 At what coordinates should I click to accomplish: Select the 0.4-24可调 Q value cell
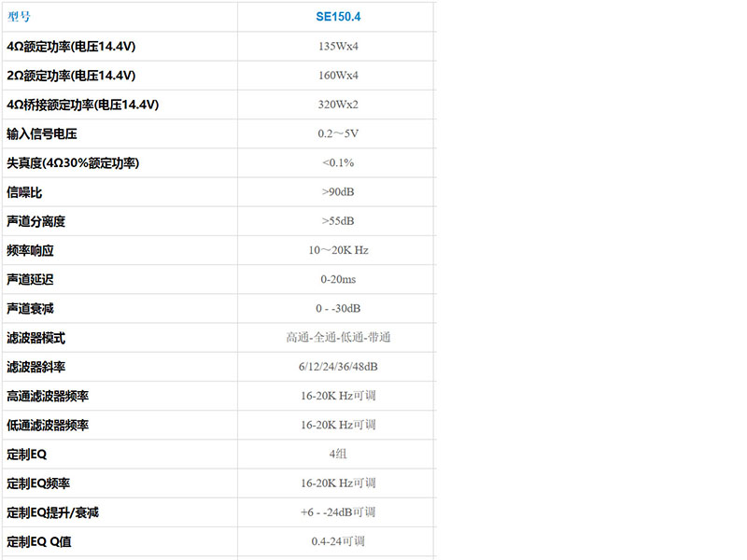coord(338,540)
